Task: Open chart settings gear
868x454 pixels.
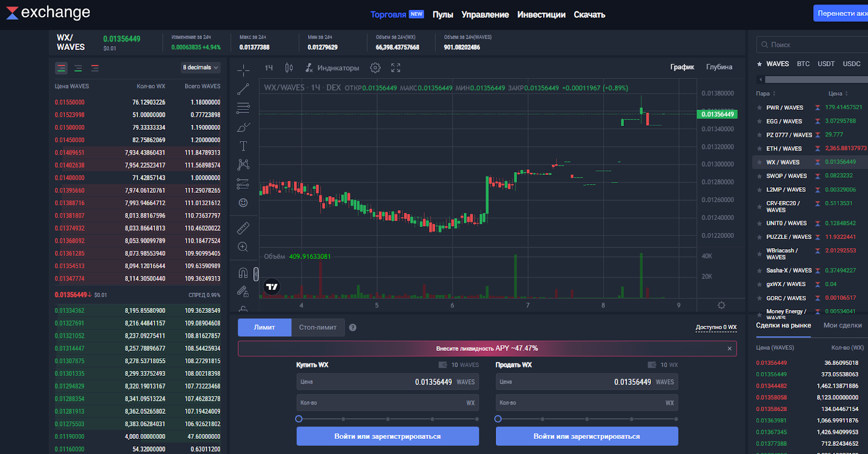Action: [375, 68]
